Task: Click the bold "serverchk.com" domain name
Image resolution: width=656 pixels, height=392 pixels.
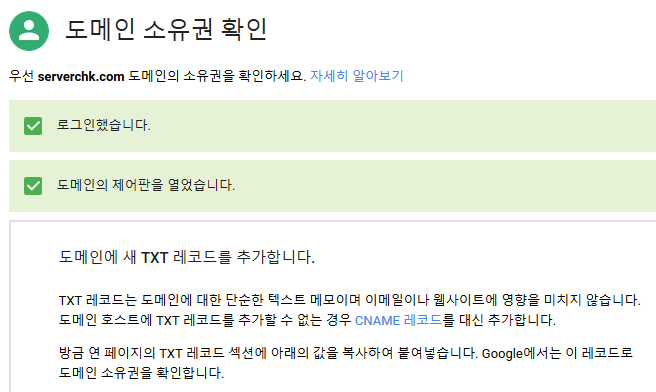Action: pyautogui.click(x=81, y=77)
